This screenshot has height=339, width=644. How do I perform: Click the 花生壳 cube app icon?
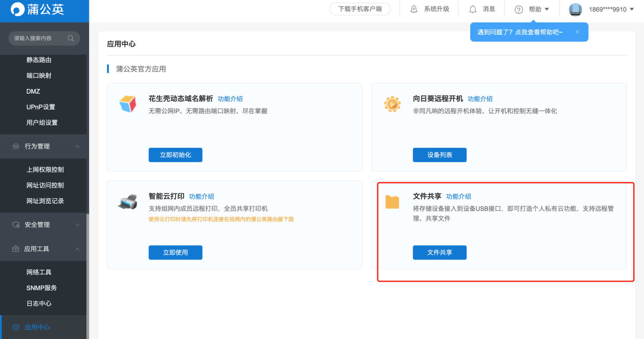click(x=128, y=104)
